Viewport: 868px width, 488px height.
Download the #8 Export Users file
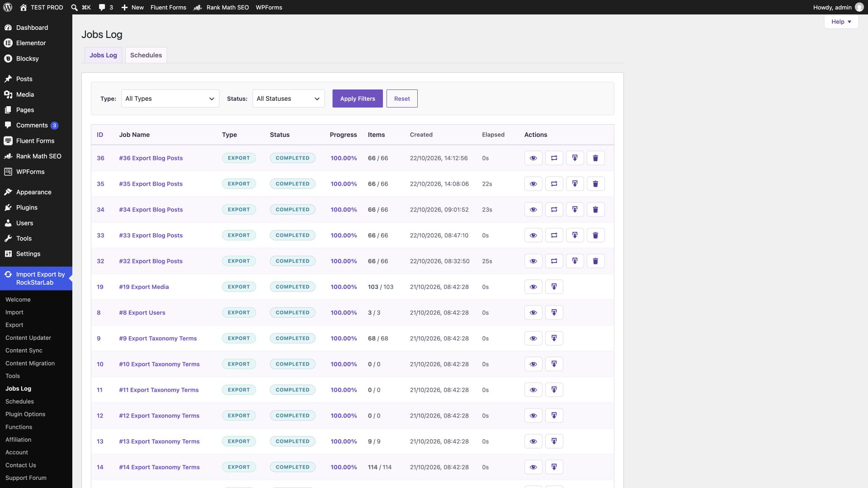tap(554, 313)
